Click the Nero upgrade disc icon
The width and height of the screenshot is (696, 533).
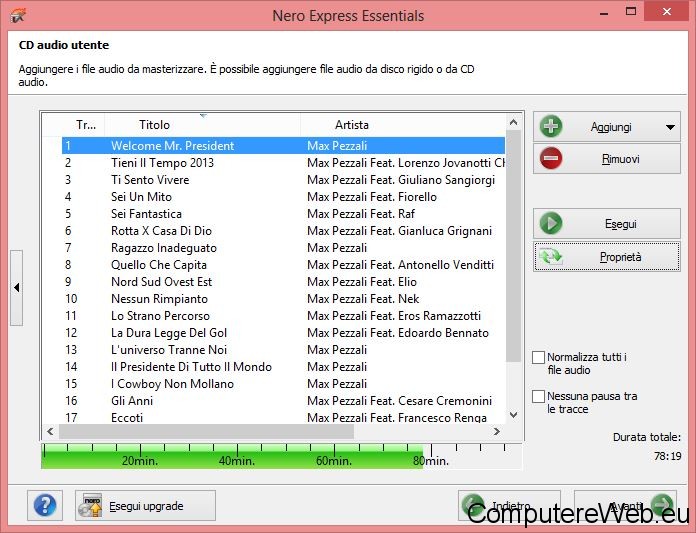[x=90, y=505]
